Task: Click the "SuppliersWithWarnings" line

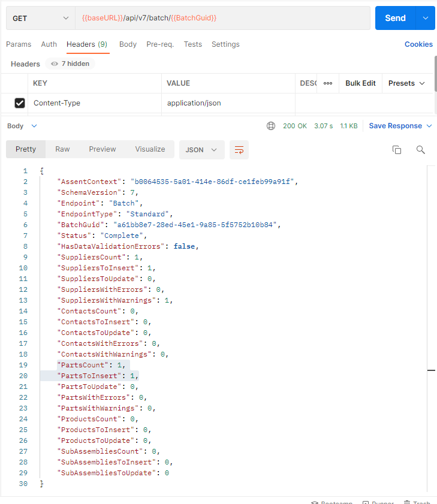Action: point(115,300)
